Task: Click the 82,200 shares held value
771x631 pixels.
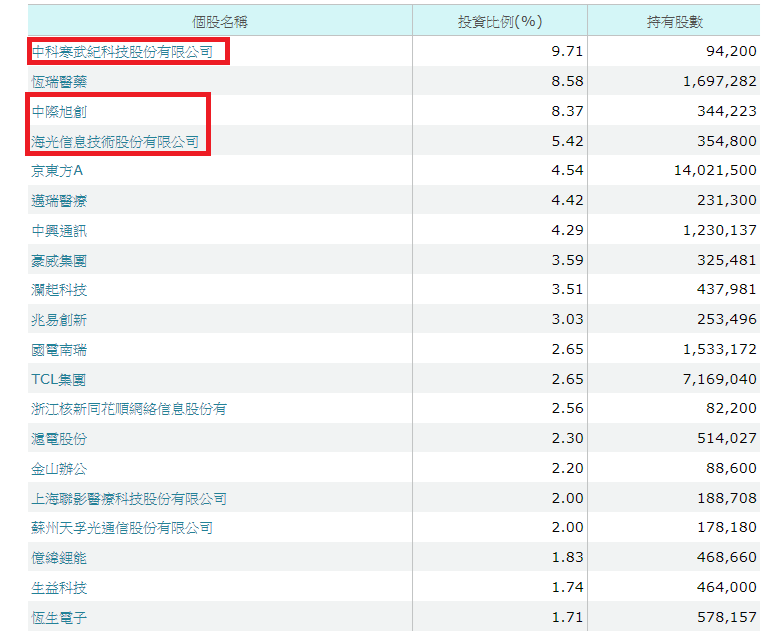Action: pos(731,408)
